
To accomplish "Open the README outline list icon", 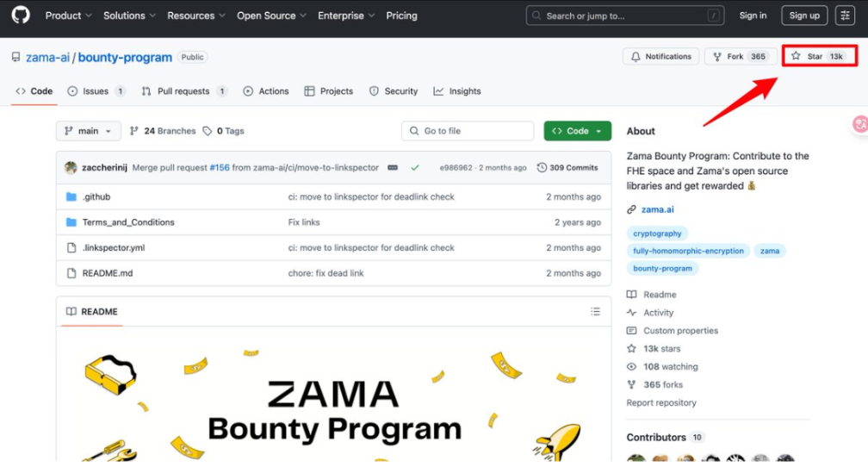I will [595, 311].
